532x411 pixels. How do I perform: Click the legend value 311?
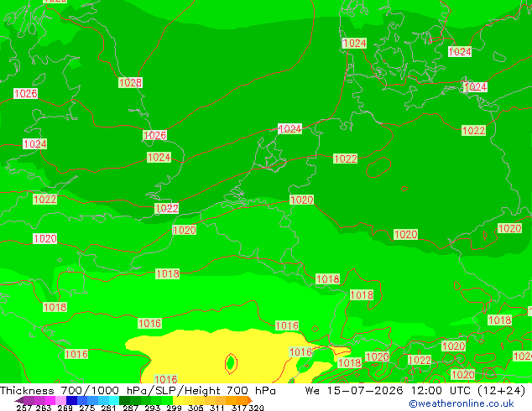point(217,408)
